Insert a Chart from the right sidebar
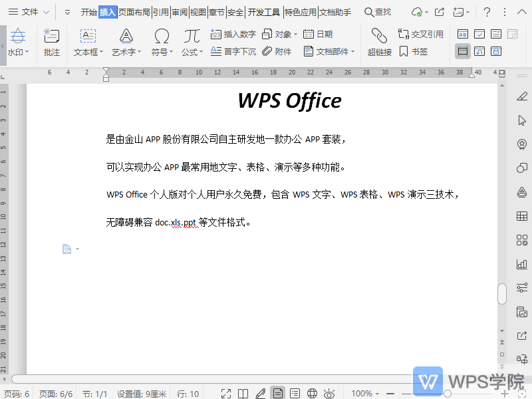This screenshot has width=532, height=399. coord(522,265)
